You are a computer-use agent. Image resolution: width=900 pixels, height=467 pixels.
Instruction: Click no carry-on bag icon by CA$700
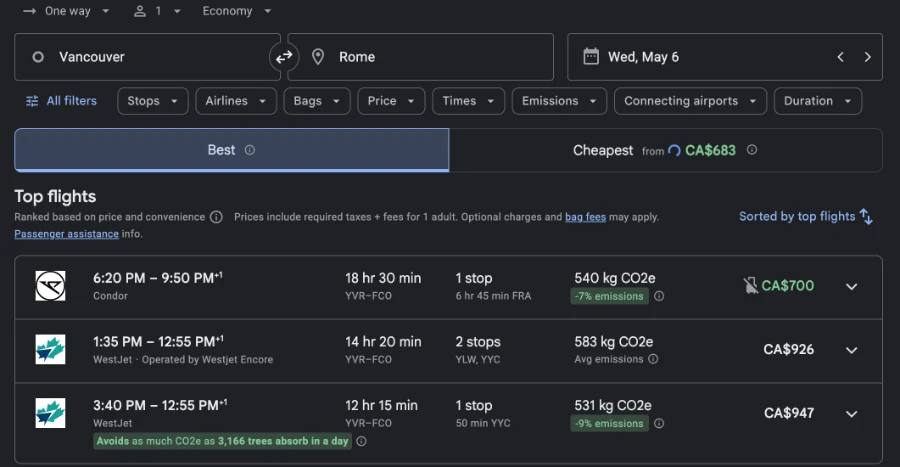click(x=750, y=286)
